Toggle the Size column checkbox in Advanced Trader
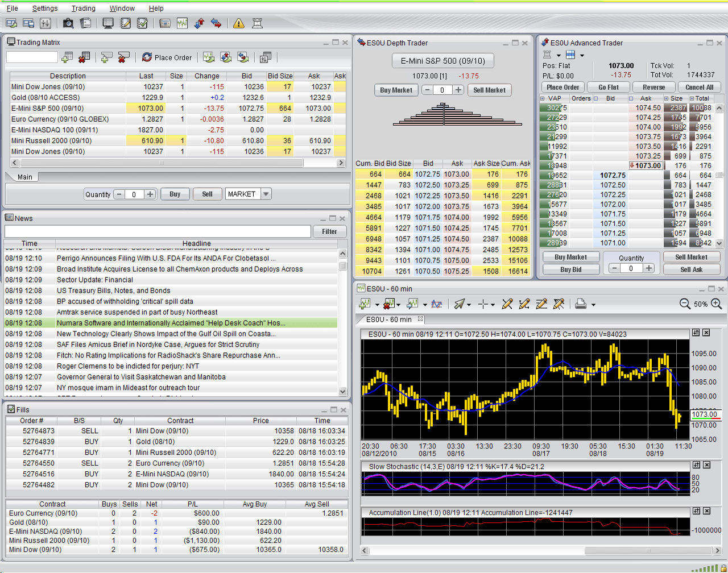Screen dimensions: 728x573 coord(667,98)
